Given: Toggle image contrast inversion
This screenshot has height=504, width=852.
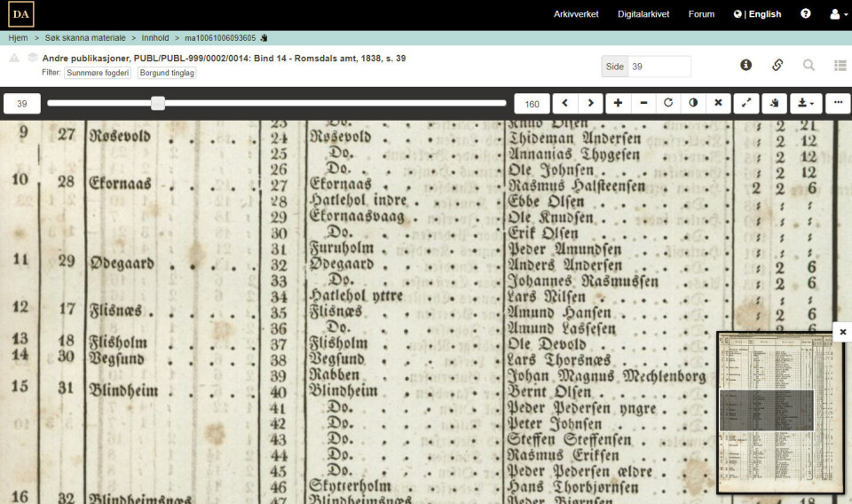Looking at the screenshot, I should (x=693, y=103).
